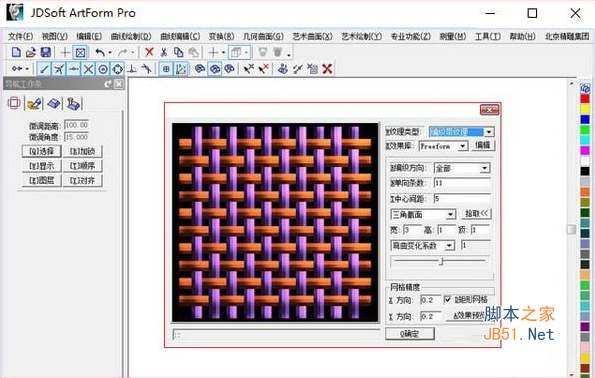Expand the first snap toolbar dropdown arrow
595x378 pixels.
tap(27, 69)
